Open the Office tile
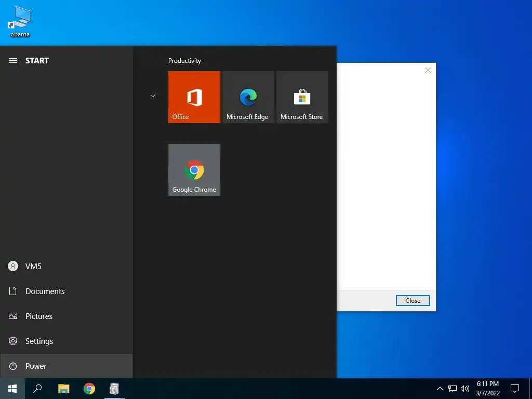This screenshot has width=532, height=399. [x=194, y=97]
